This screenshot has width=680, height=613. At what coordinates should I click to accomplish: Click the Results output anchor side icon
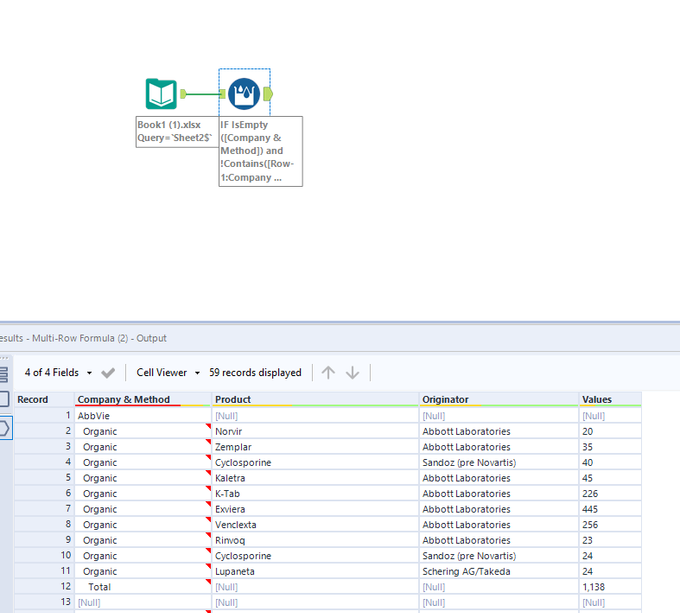point(5,428)
